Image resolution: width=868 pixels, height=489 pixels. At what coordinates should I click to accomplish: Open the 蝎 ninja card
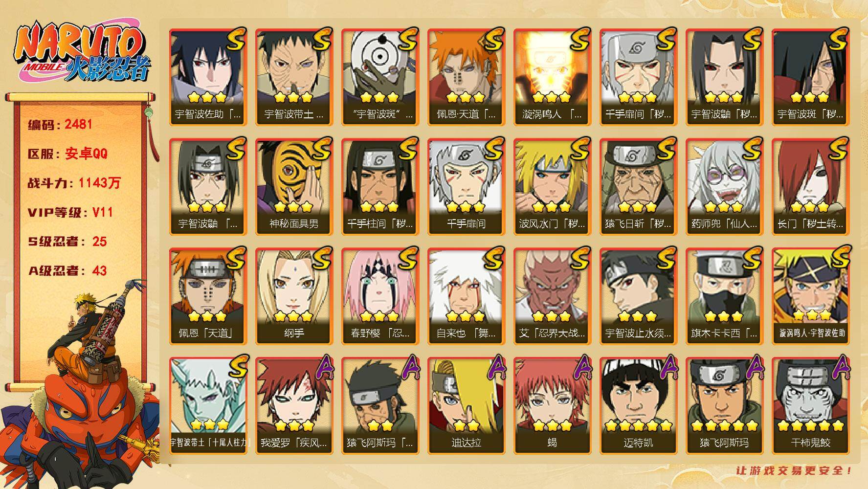point(552,406)
